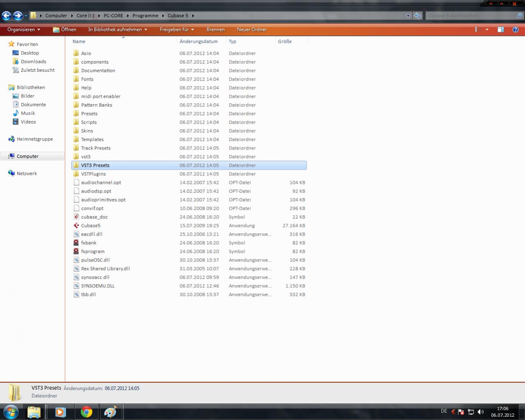Click the DE language indicator
The image size is (525, 420).
[x=444, y=411]
